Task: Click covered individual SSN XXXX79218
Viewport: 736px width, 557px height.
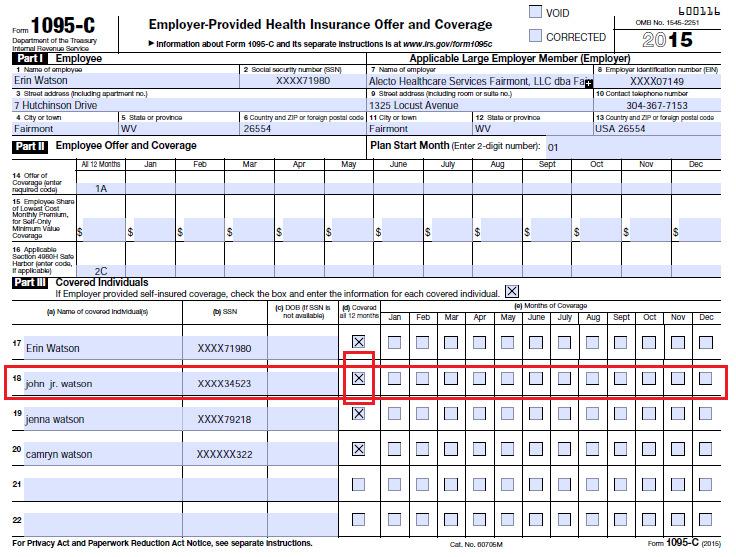Action: pyautogui.click(x=224, y=419)
